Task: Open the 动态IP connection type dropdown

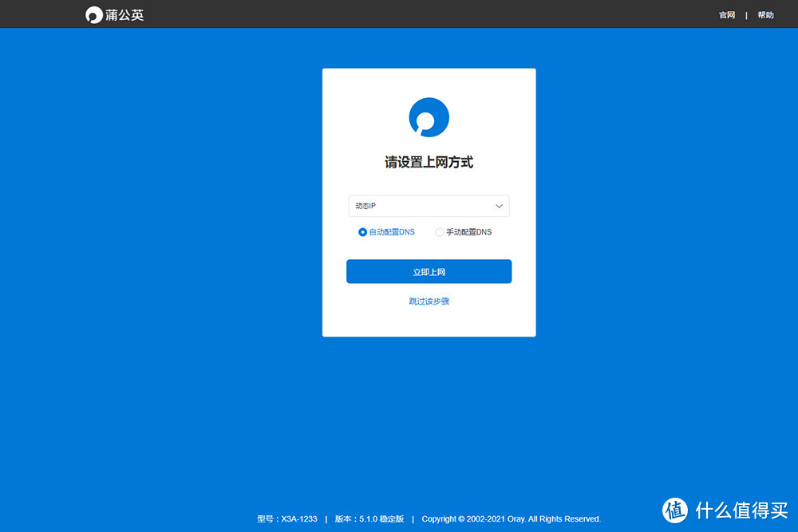Action: 429,206
